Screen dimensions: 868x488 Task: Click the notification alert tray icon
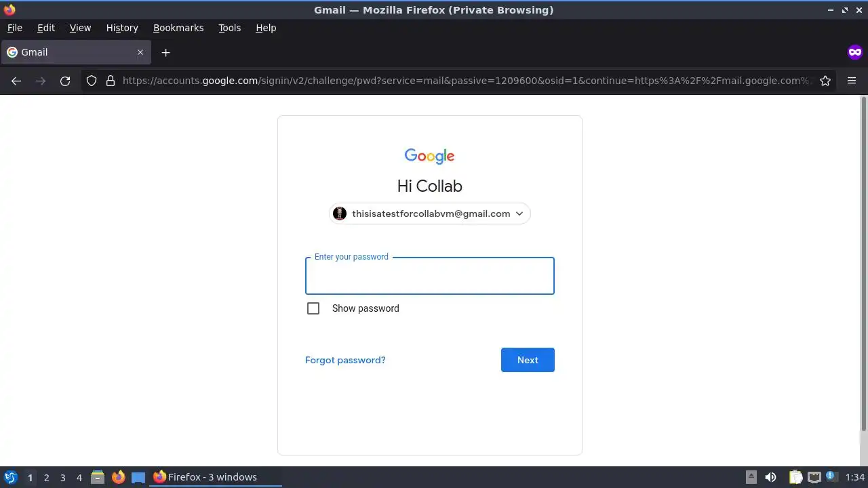pos(831,477)
